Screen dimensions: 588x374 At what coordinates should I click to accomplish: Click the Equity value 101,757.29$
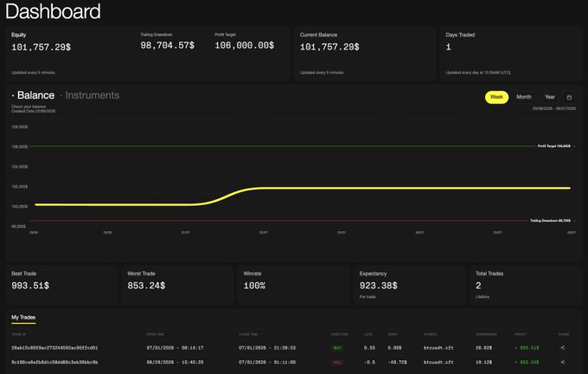pyautogui.click(x=41, y=48)
